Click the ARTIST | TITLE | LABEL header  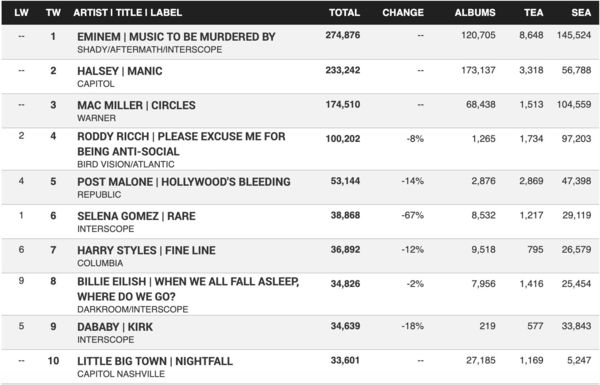127,13
